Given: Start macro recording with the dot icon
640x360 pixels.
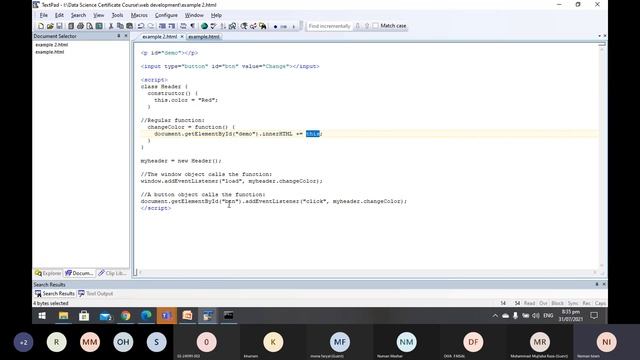Looking at the screenshot, I should pyautogui.click(x=275, y=27).
